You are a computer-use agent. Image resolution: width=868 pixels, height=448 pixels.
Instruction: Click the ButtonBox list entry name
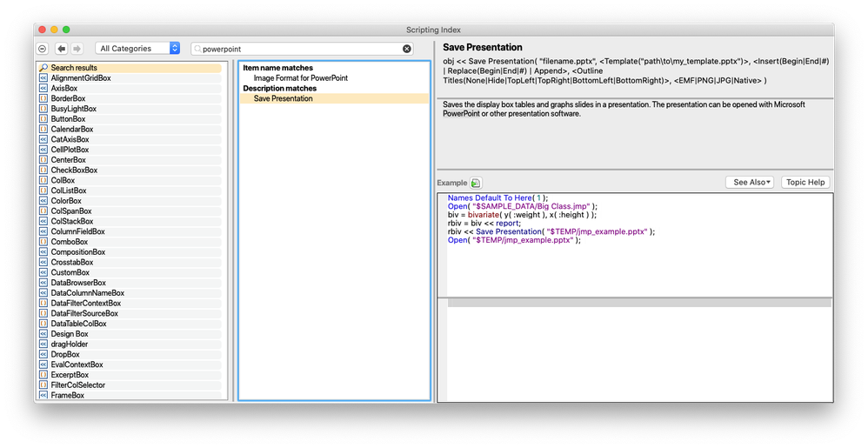pos(68,119)
